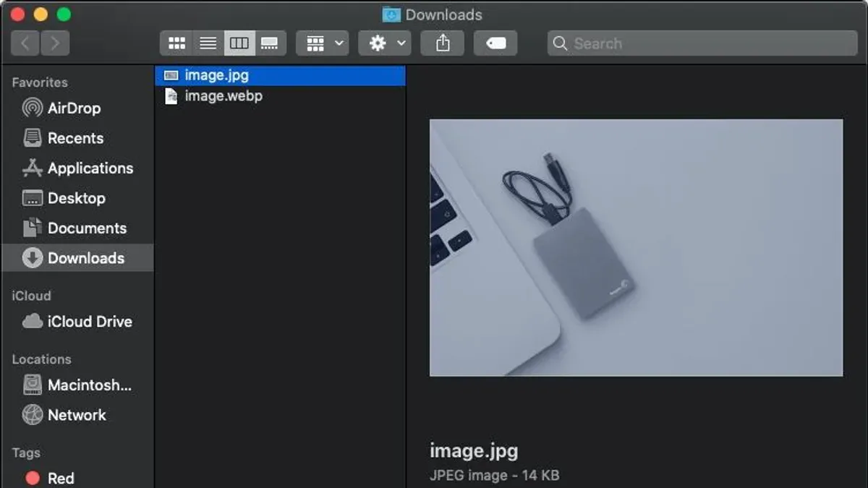Open Applications in the sidebar
Viewport: 868px width, 488px height.
point(77,168)
